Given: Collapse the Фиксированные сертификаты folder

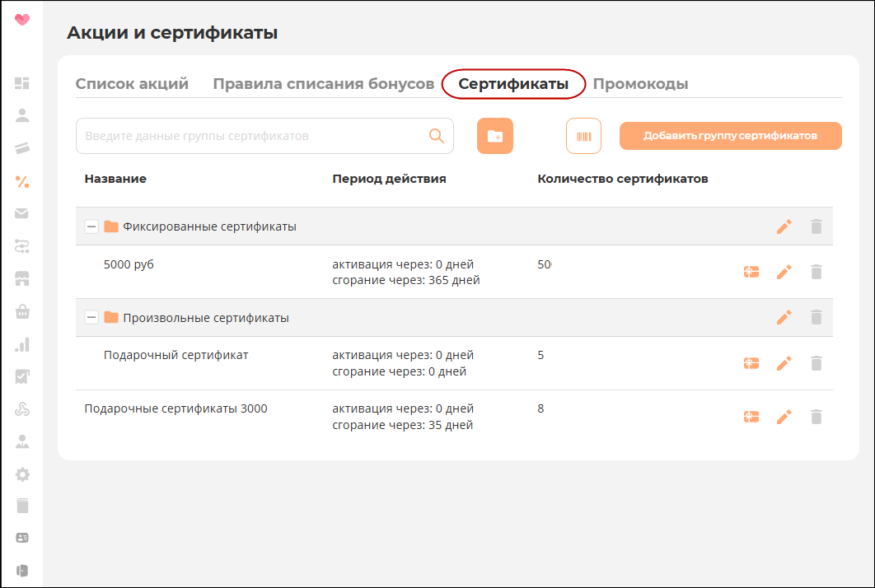Looking at the screenshot, I should tap(91, 226).
